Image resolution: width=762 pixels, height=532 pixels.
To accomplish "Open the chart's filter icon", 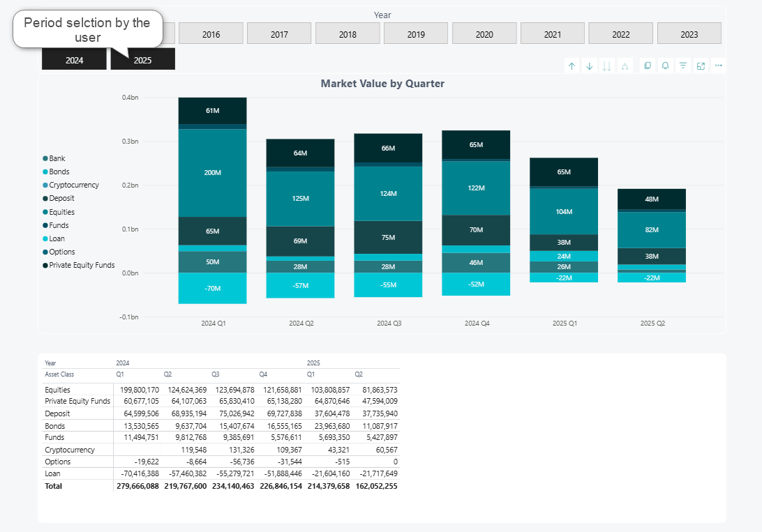I will pos(683,66).
